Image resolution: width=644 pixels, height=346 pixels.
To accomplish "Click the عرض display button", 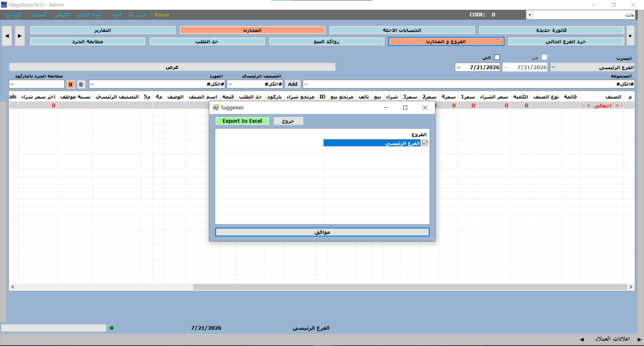I will click(x=172, y=67).
